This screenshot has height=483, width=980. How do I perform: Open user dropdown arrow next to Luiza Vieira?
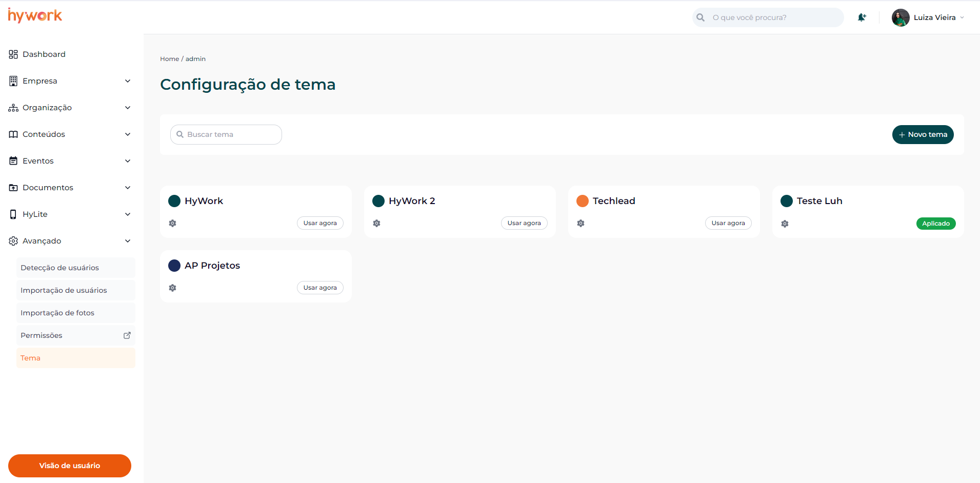pos(962,17)
